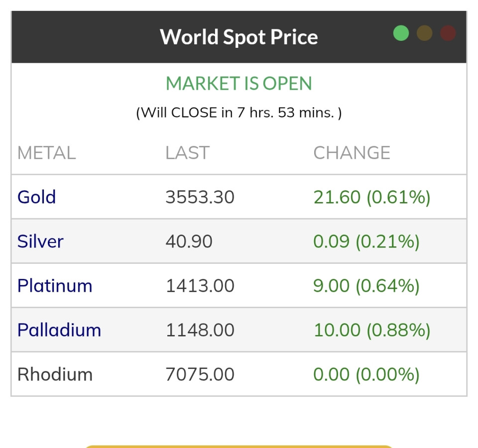Click Platinum's last price 1413.00
Screen dimensions: 478x448
coord(200,286)
